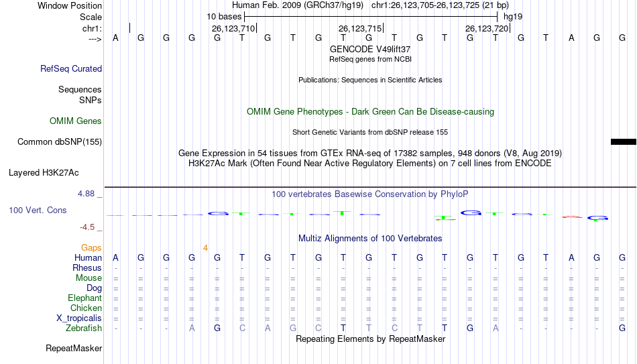This screenshot has height=364, width=637.
Task: Click the GENCODE V49lift37 track title
Action: [x=370, y=49]
